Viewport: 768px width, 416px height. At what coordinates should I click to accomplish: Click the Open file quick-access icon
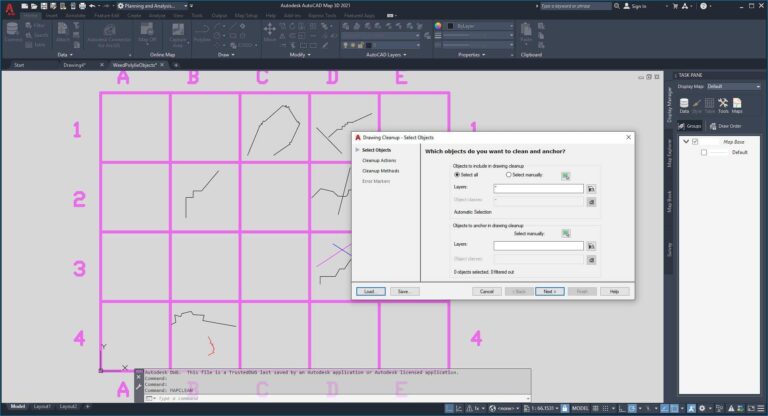[34, 6]
